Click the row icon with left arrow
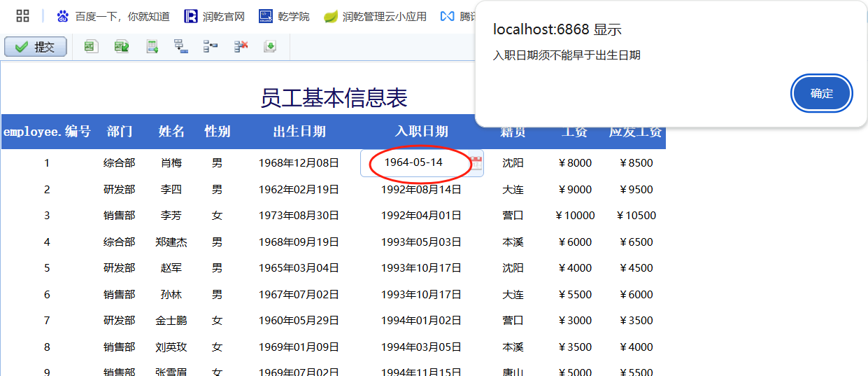868x376 pixels. click(x=211, y=47)
